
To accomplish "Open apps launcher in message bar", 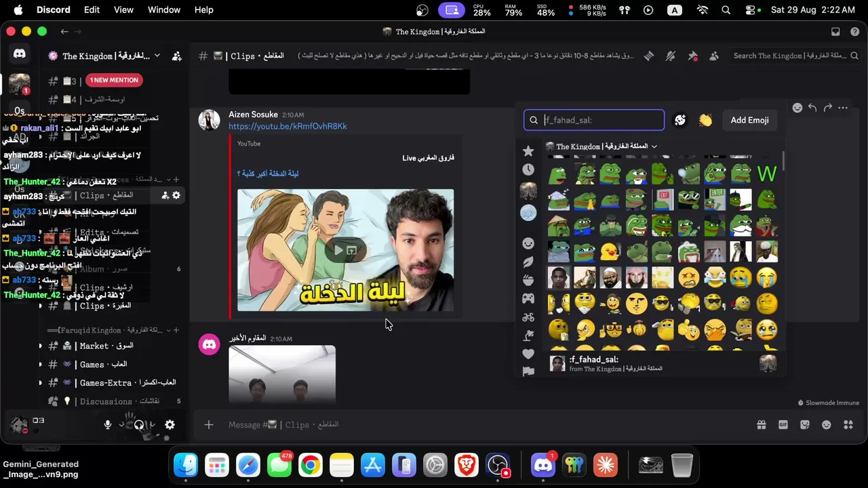I will pos(848,425).
